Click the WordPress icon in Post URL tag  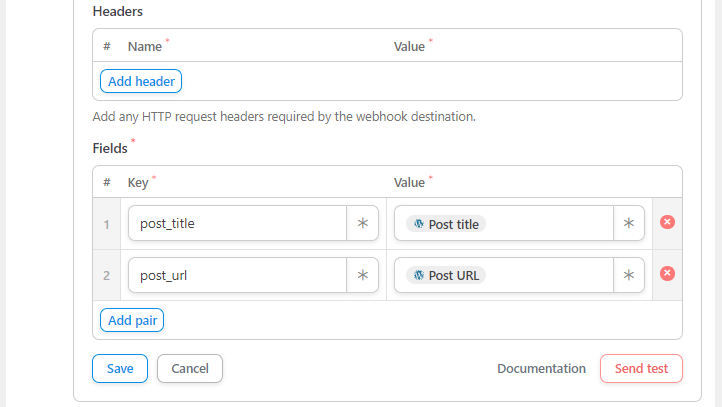[x=419, y=275]
